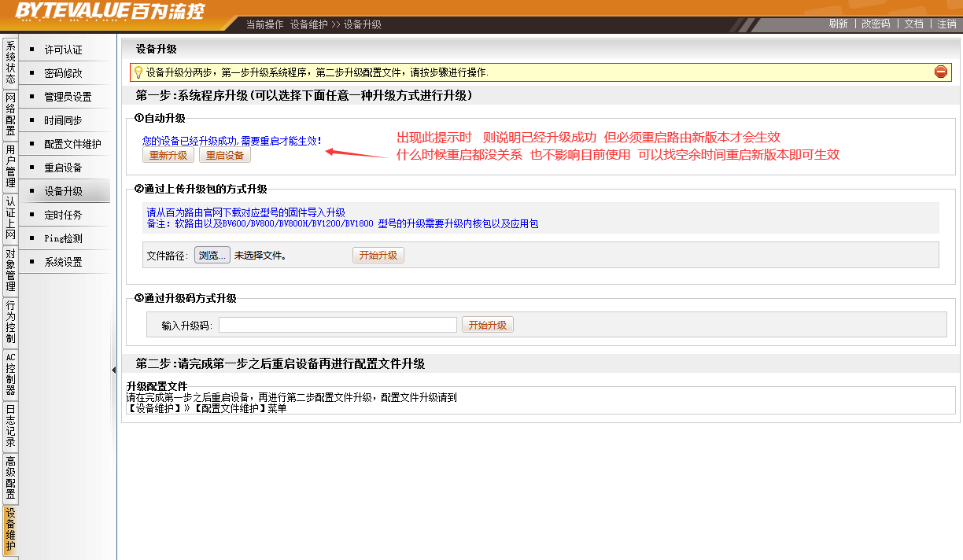This screenshot has width=963, height=560.
Task: Click the lightbulb tip icon
Action: pyautogui.click(x=138, y=72)
